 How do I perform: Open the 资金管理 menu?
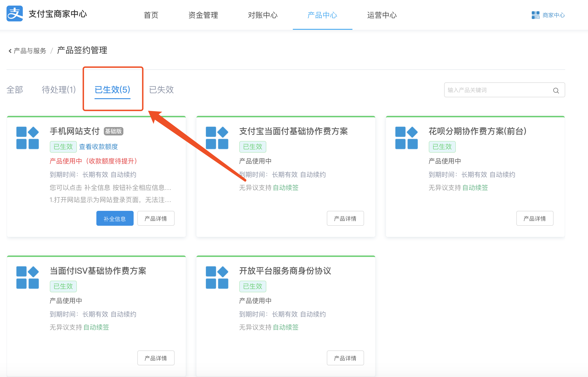(203, 15)
